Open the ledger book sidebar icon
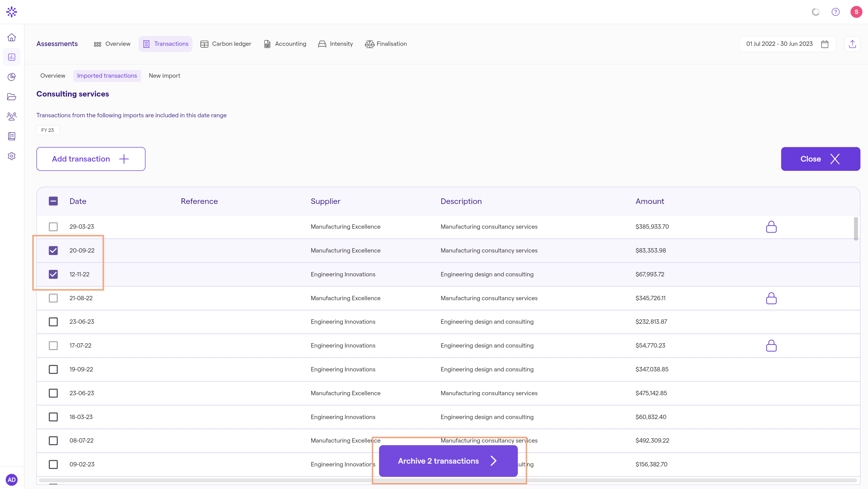868x489 pixels. tap(12, 136)
